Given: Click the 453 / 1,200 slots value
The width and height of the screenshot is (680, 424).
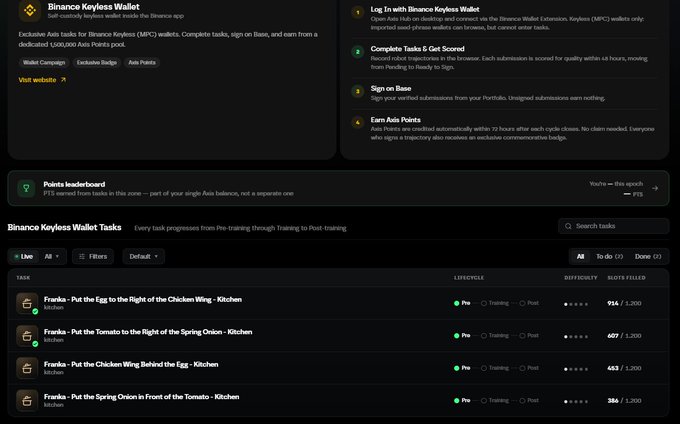Looking at the screenshot, I should pos(624,368).
